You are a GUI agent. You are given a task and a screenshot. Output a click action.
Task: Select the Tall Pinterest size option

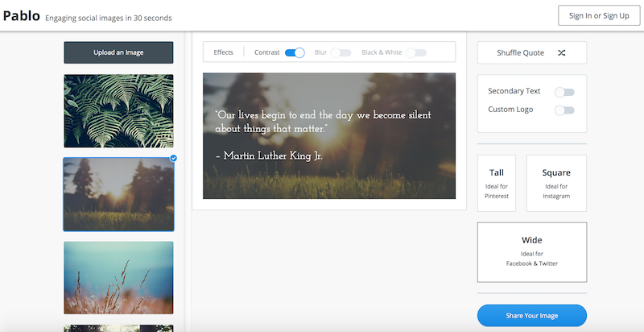click(497, 183)
